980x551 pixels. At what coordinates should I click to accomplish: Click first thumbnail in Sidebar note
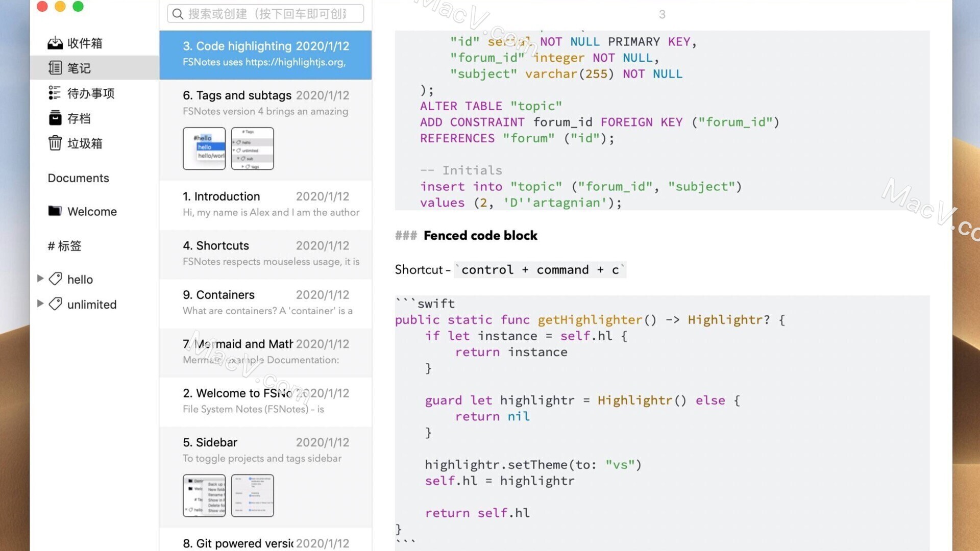point(204,495)
